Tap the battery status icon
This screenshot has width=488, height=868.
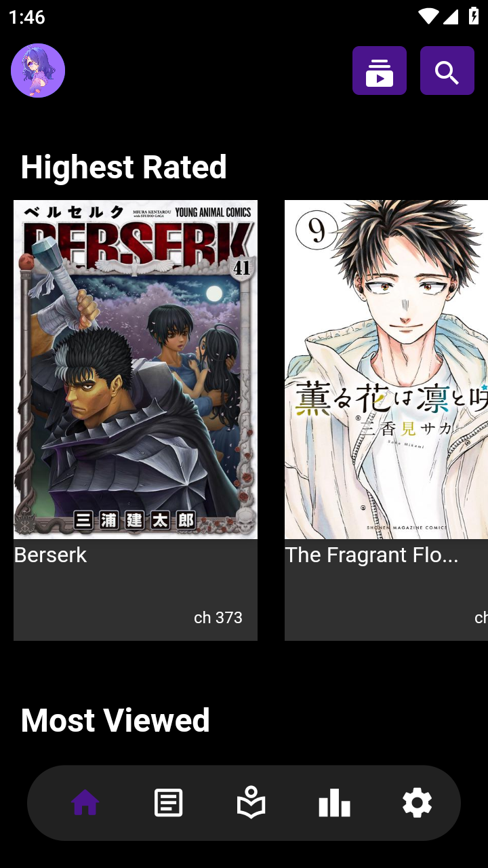pos(474,16)
